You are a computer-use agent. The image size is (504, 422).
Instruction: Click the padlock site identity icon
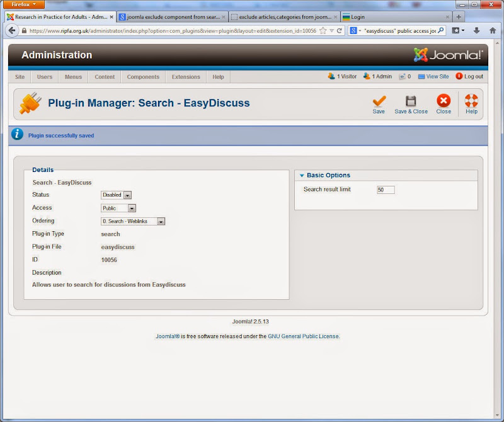(x=24, y=30)
